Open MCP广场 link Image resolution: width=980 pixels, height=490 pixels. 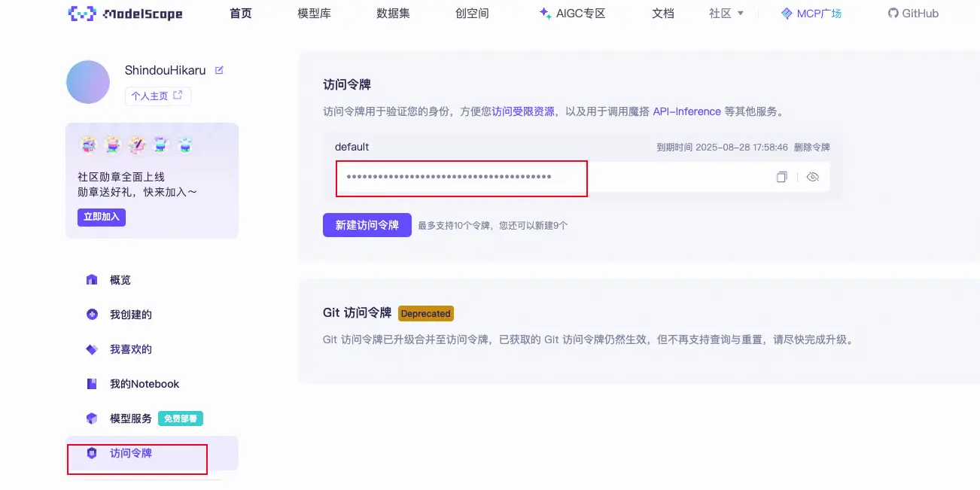[x=811, y=14]
